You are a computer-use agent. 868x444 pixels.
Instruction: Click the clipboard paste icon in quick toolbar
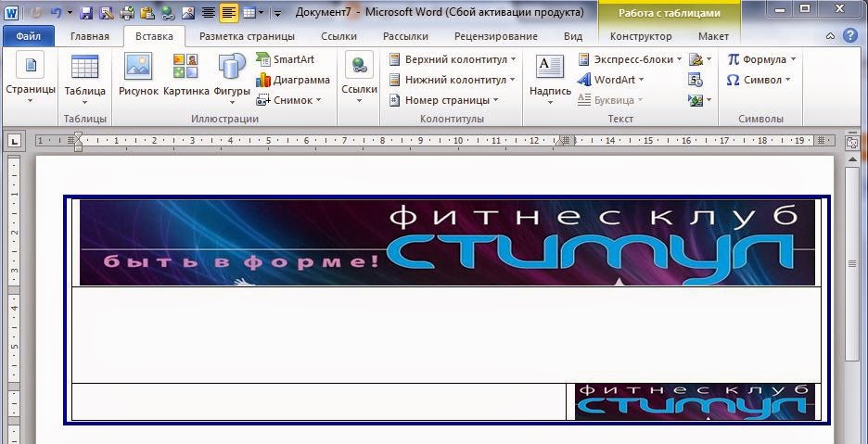[147, 12]
